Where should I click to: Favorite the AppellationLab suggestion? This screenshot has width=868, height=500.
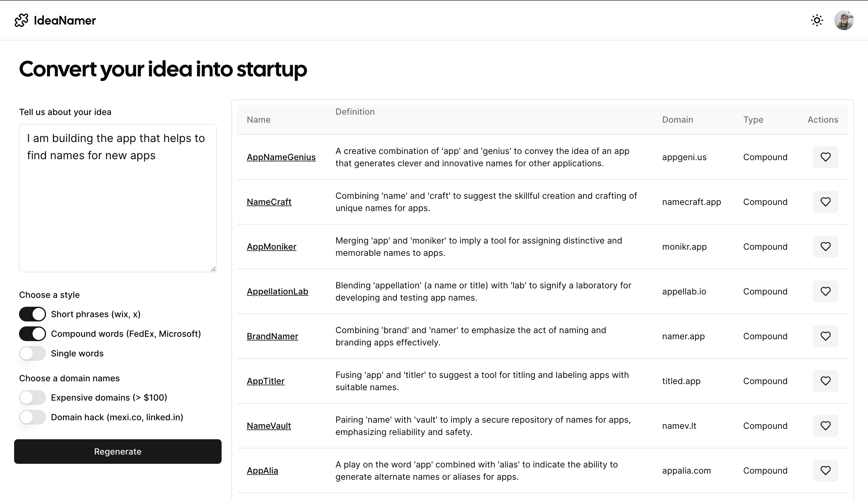[825, 291]
